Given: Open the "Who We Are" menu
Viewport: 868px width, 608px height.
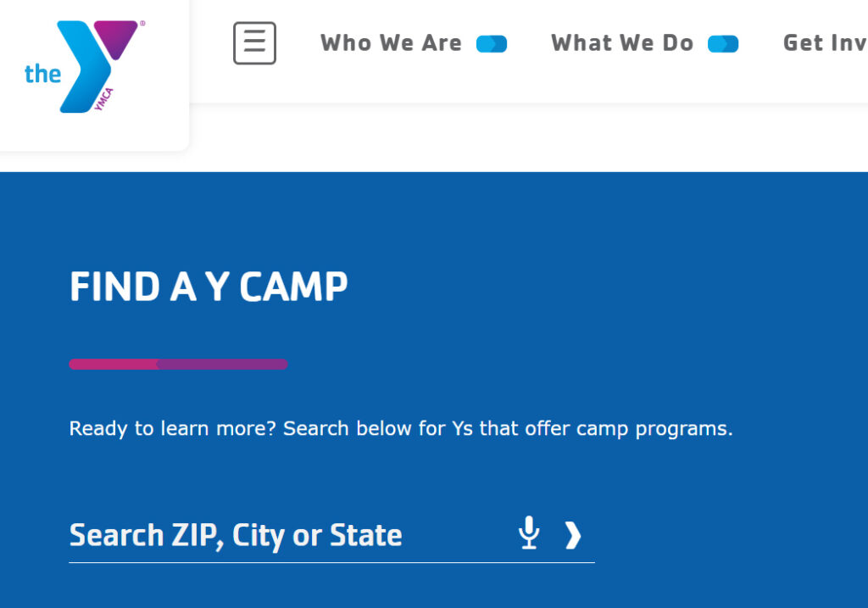Looking at the screenshot, I should (x=391, y=43).
